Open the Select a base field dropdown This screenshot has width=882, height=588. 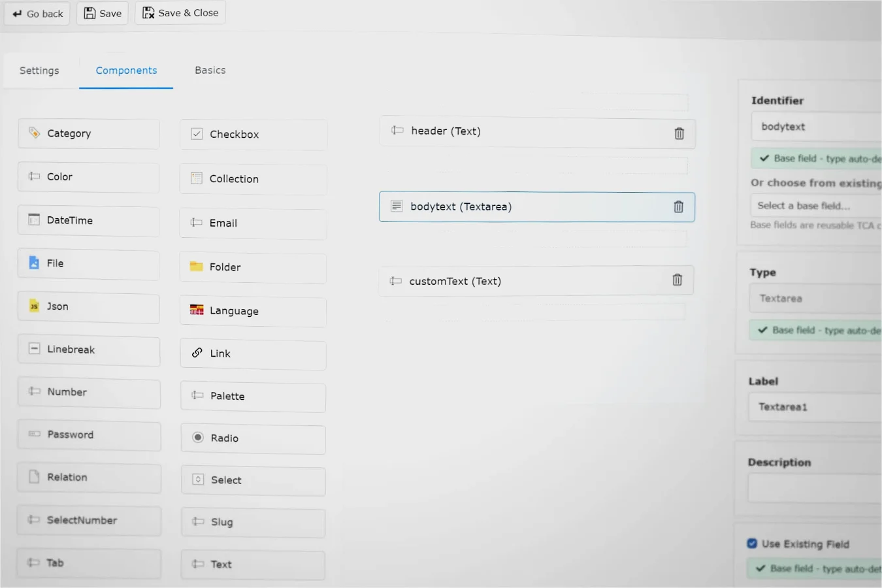click(817, 206)
